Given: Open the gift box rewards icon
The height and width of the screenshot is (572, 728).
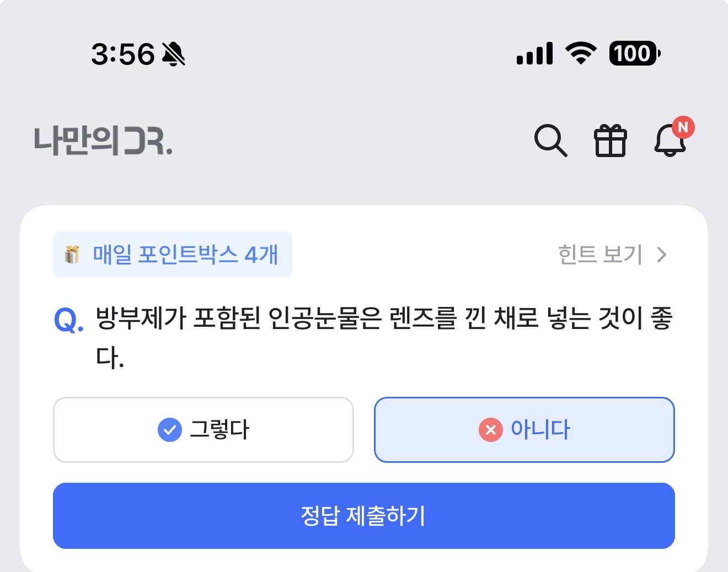Looking at the screenshot, I should tap(611, 141).
